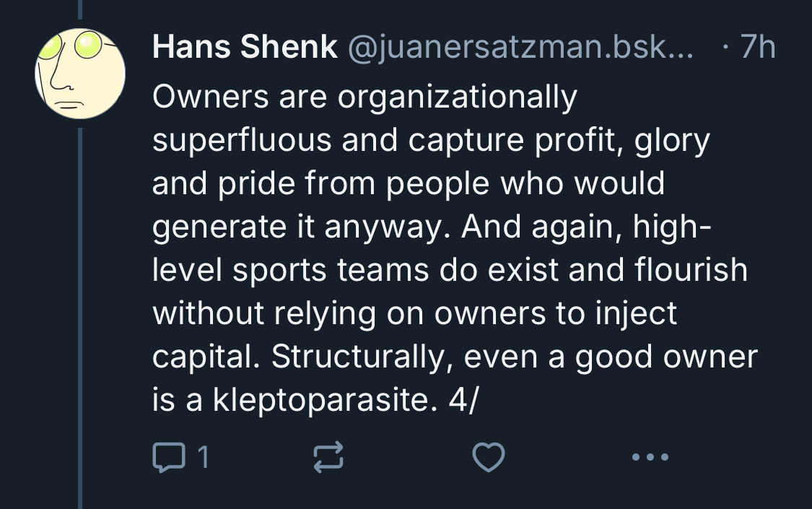The image size is (812, 509).
Task: Open the Hans Shenk display name profile
Action: [245, 48]
